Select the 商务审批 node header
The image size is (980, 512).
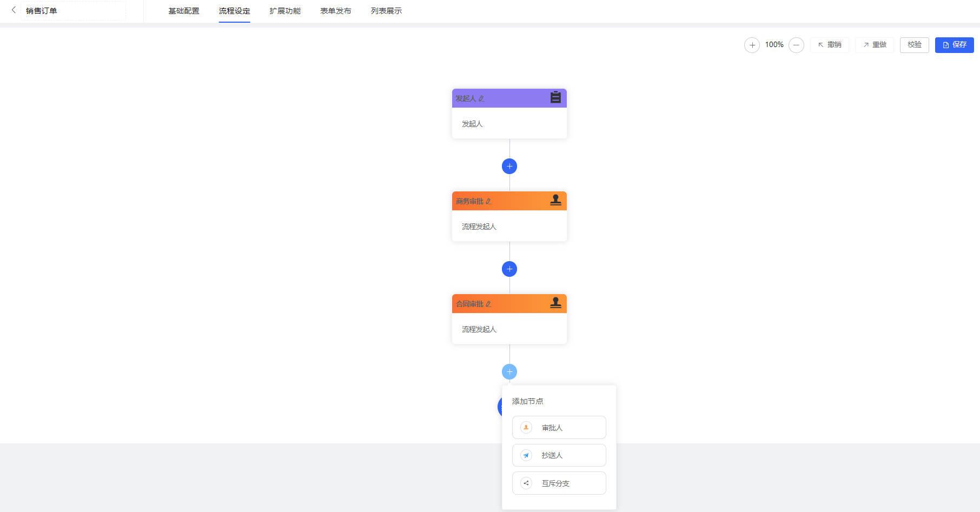click(x=509, y=201)
